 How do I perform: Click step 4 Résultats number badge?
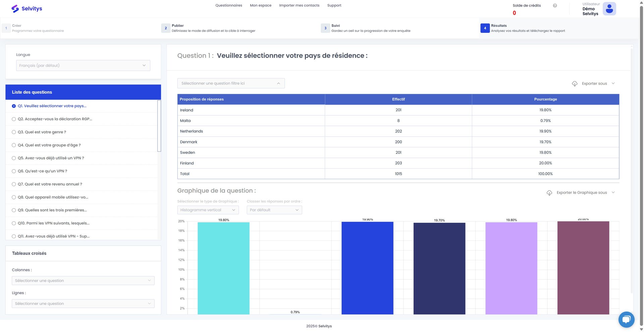pos(485,28)
